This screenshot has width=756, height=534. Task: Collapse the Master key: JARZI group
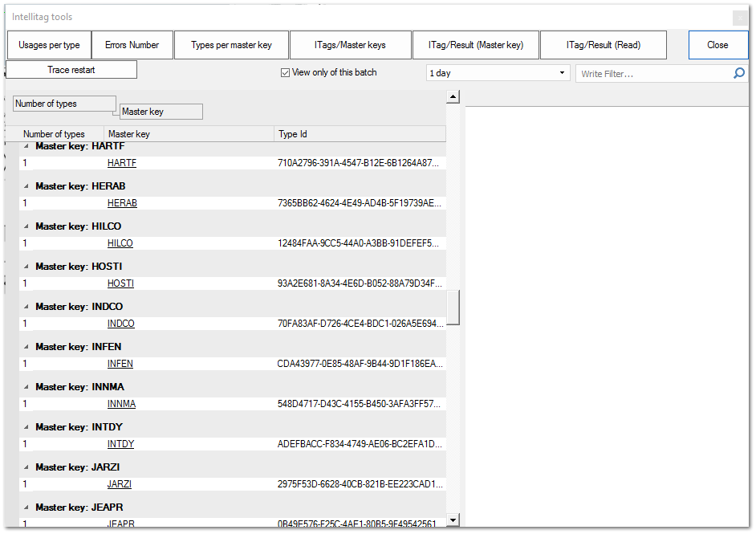26,467
